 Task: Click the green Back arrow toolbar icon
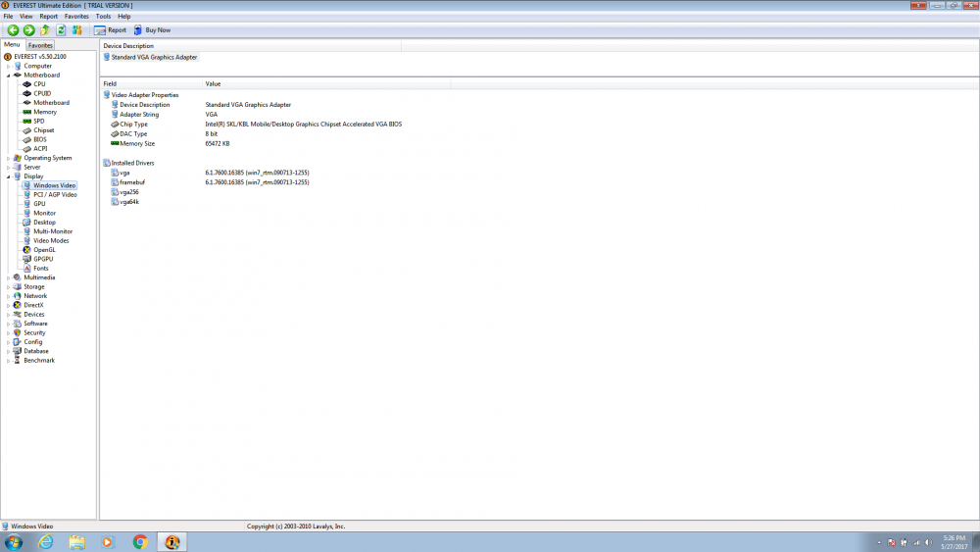(13, 30)
